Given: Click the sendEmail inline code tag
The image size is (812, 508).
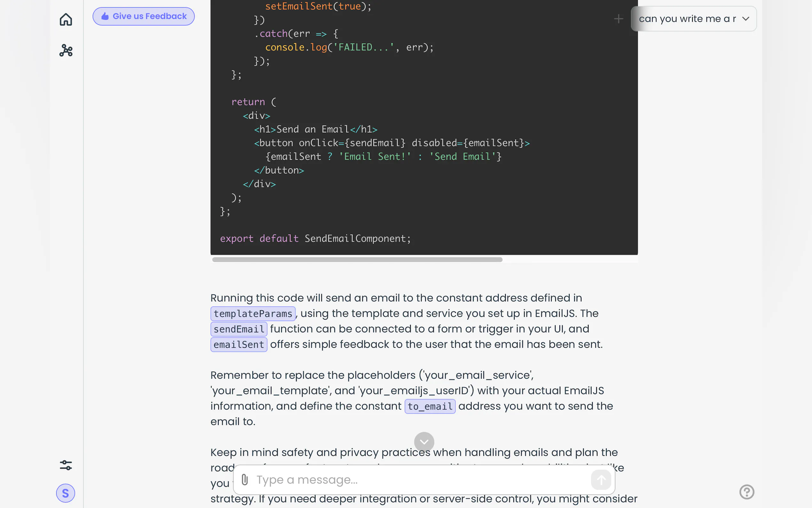Looking at the screenshot, I should (x=239, y=329).
